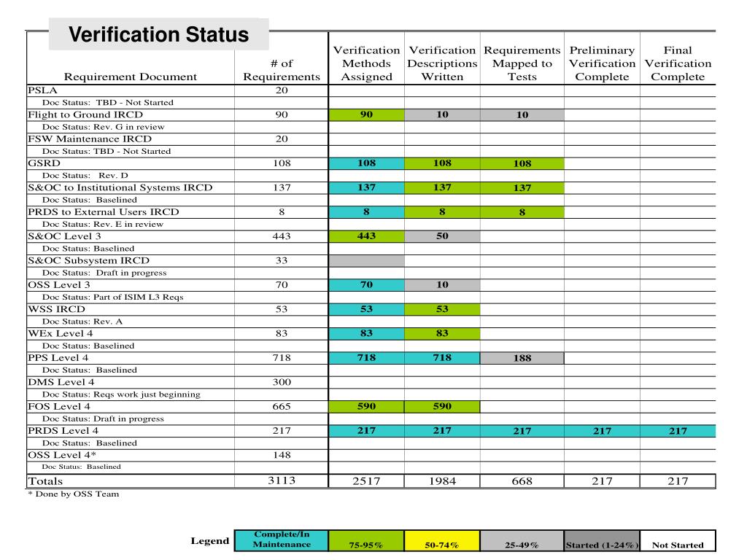The image size is (747, 560).
Task: Click 'Doc Status: Rev. G in review'
Action: pos(104,127)
